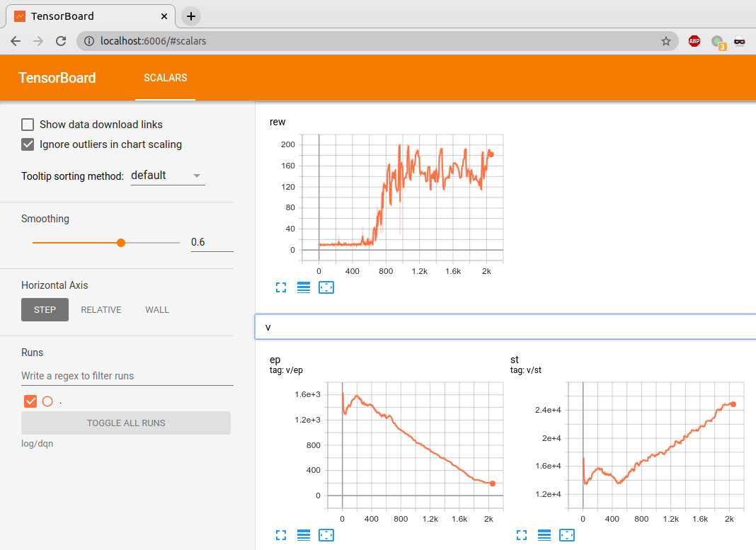Open the Adblock Plus extension

(x=694, y=41)
